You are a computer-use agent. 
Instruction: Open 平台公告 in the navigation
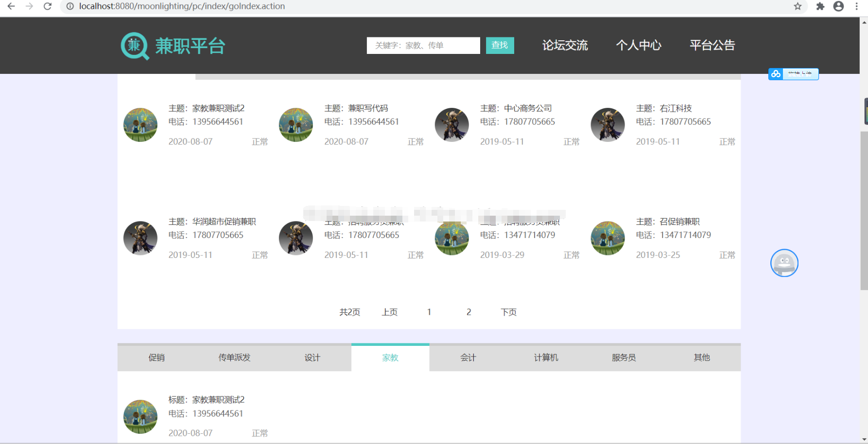[x=712, y=45]
